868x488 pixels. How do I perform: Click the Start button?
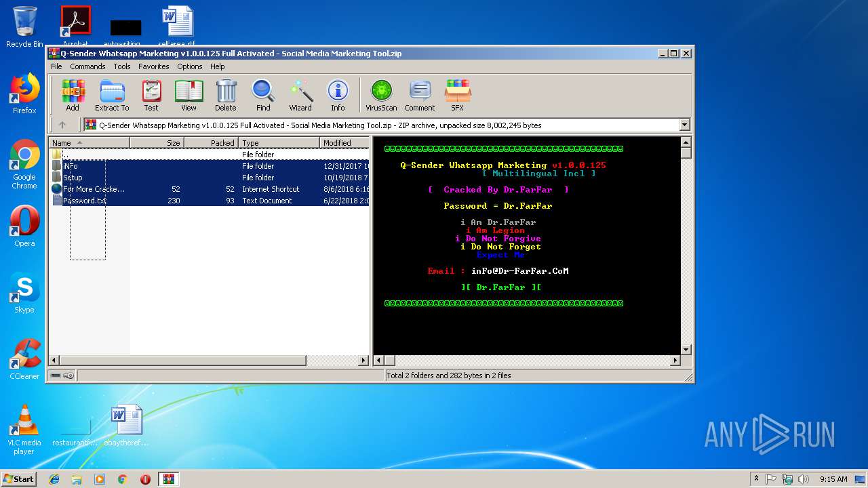[19, 479]
